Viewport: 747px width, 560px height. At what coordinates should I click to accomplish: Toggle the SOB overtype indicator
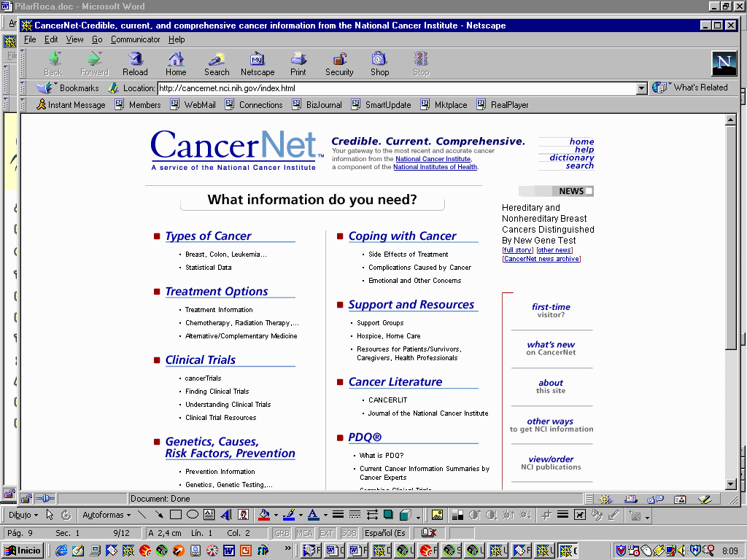tap(349, 533)
